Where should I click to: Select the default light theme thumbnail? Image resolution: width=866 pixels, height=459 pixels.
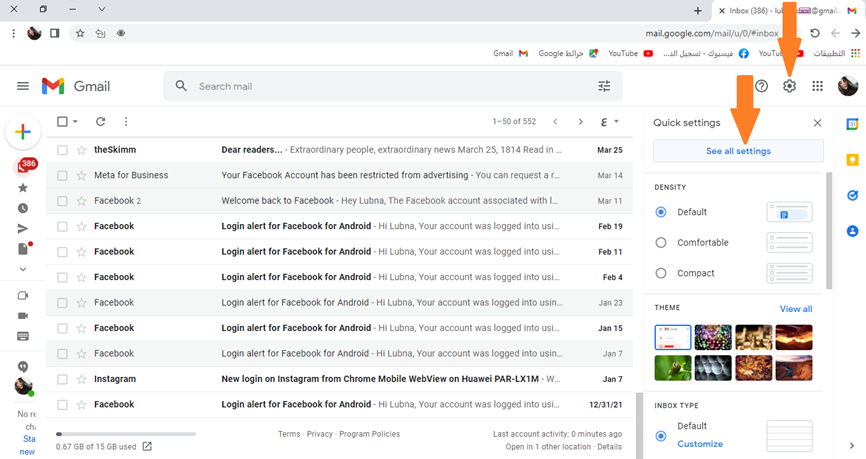coord(673,337)
